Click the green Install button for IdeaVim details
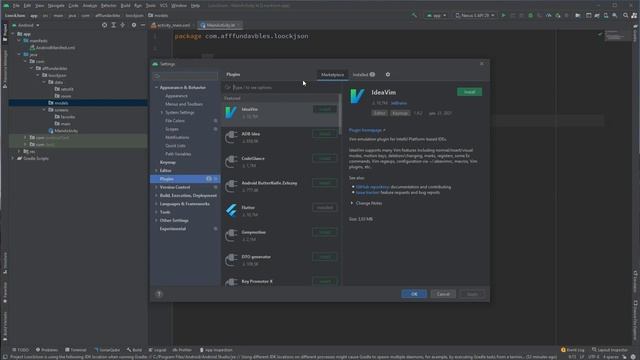This screenshot has height=360, width=640. click(469, 92)
